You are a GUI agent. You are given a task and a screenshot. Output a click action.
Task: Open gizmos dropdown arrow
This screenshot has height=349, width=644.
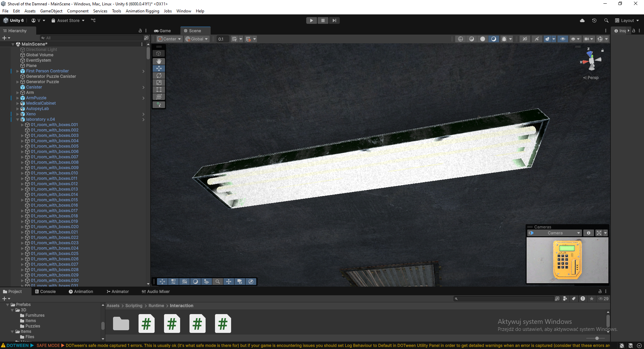pyautogui.click(x=606, y=39)
